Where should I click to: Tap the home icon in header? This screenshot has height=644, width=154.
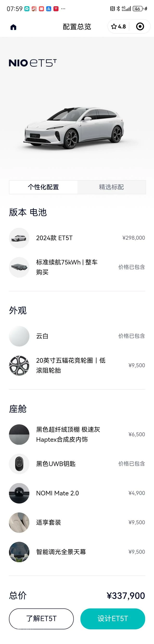13,27
